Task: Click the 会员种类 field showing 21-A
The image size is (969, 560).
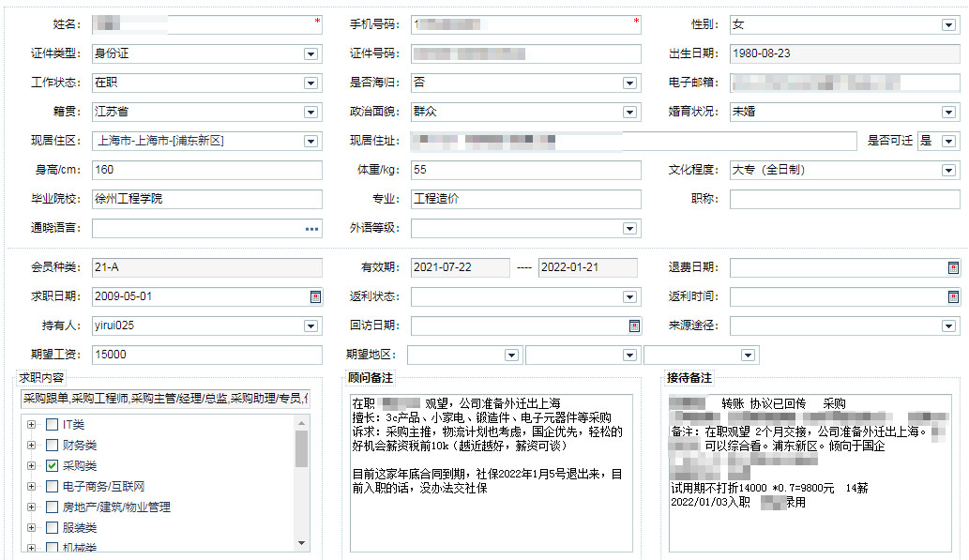Action: (207, 267)
